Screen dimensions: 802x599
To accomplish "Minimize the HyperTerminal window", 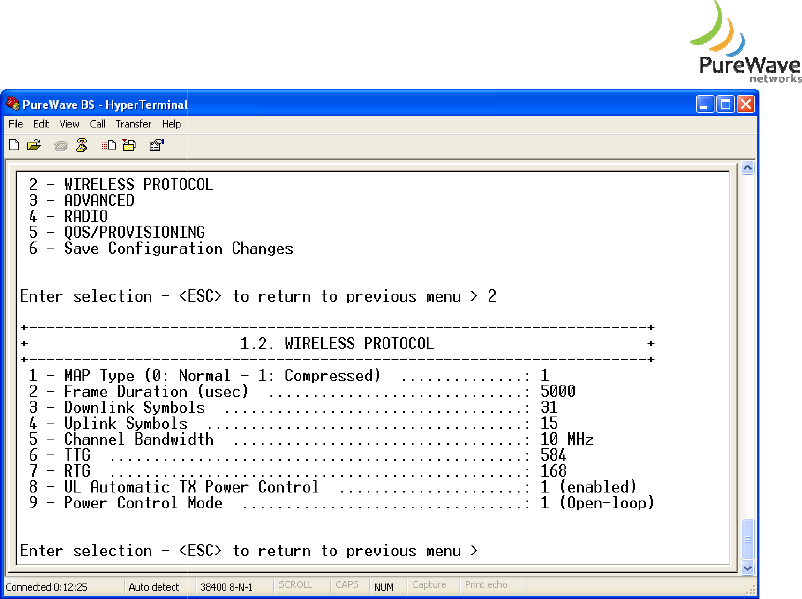I will [704, 104].
